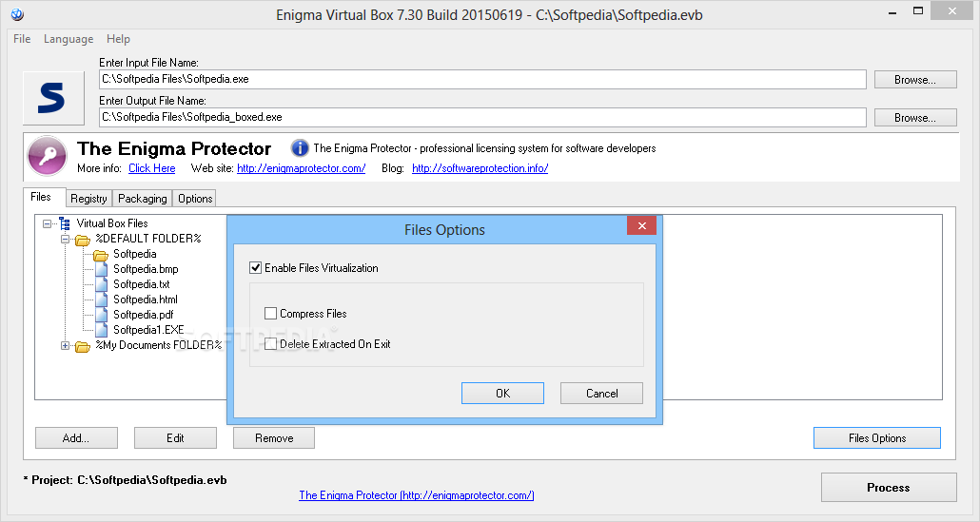Open the enigmaprotector.com web site link
This screenshot has width=980, height=522.
pyautogui.click(x=302, y=168)
